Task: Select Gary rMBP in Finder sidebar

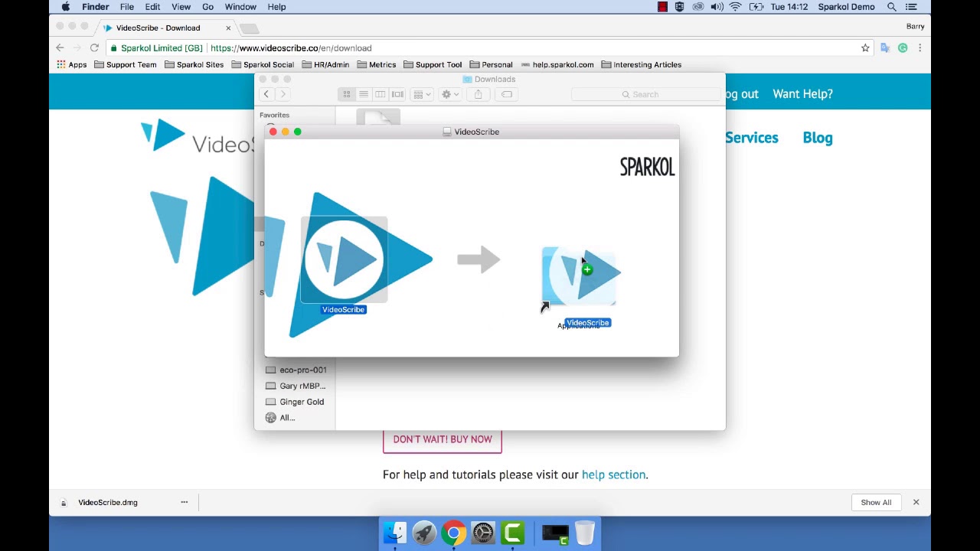Action: 296,386
